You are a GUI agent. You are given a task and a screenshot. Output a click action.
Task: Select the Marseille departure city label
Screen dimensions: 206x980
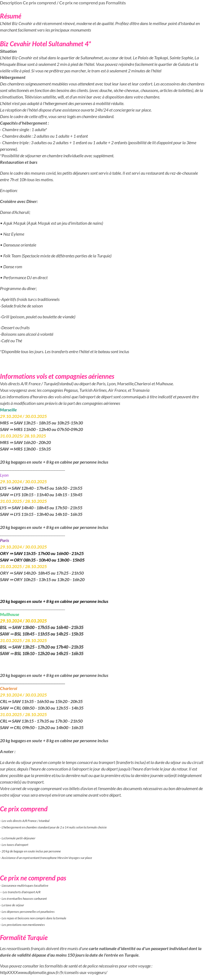(x=8, y=410)
